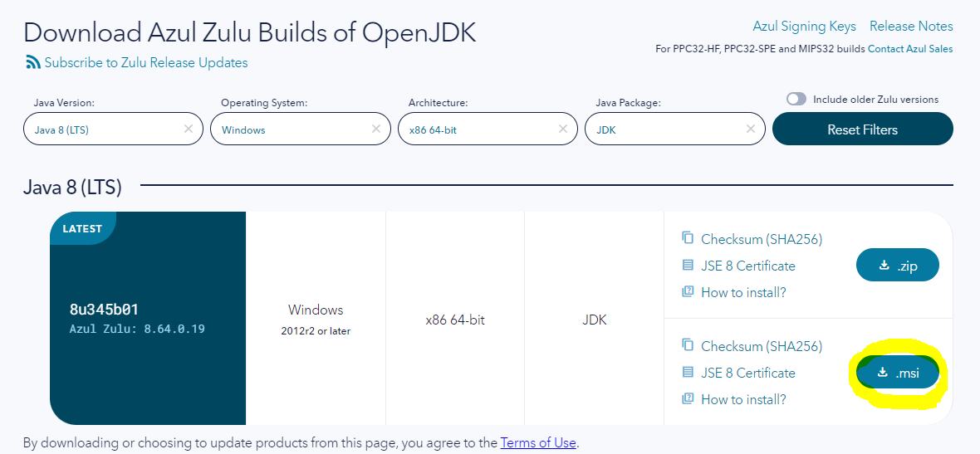980x454 pixels.
Task: Open the Operating System dropdown
Action: [x=301, y=129]
